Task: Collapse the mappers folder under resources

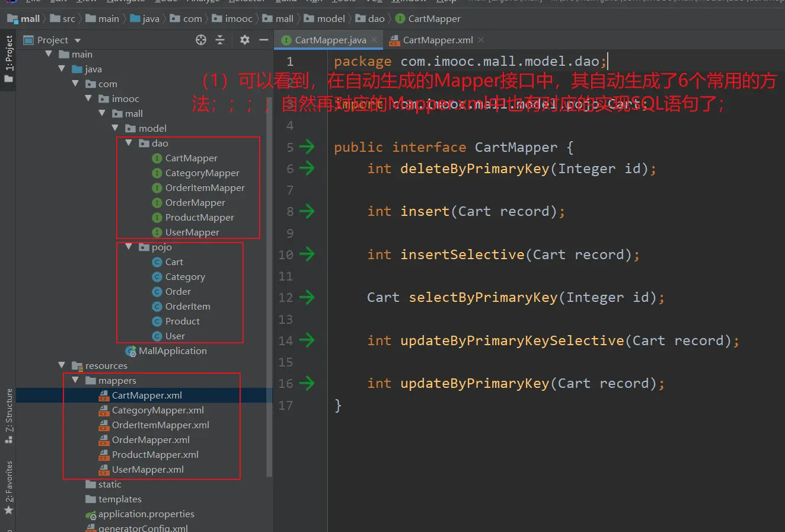Action: tap(75, 380)
